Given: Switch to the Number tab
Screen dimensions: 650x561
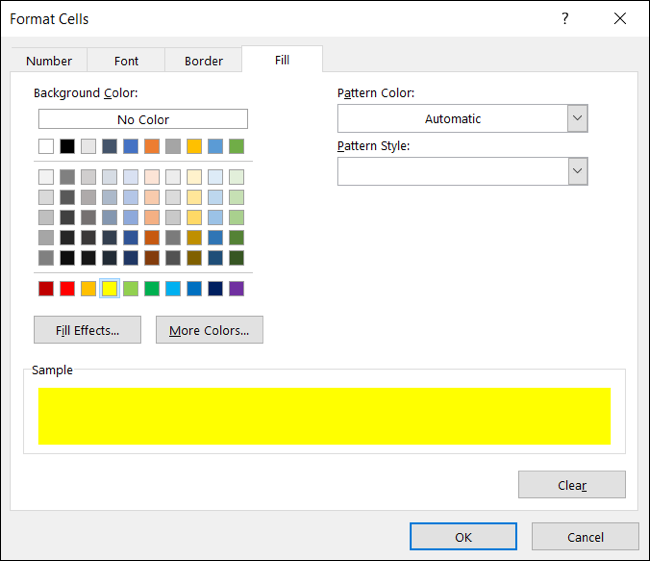Looking at the screenshot, I should click(x=49, y=61).
